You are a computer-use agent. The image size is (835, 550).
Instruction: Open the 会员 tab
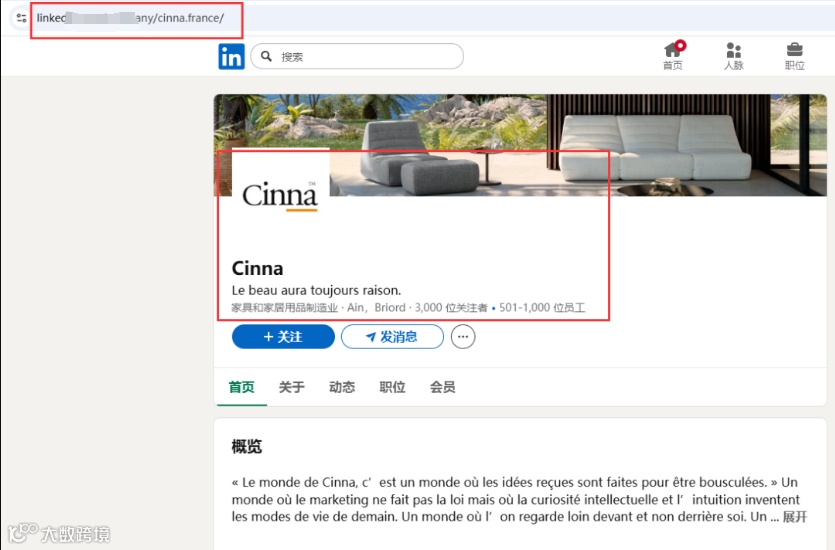[443, 387]
